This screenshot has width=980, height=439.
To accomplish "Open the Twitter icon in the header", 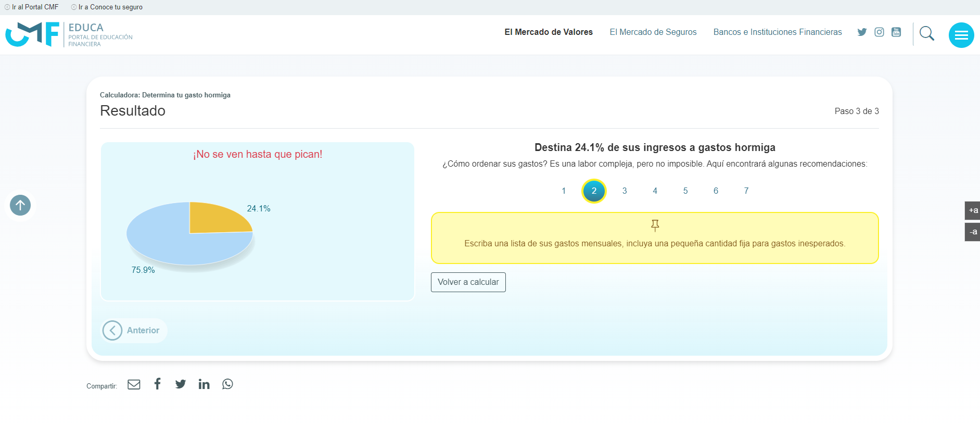I will coord(862,32).
